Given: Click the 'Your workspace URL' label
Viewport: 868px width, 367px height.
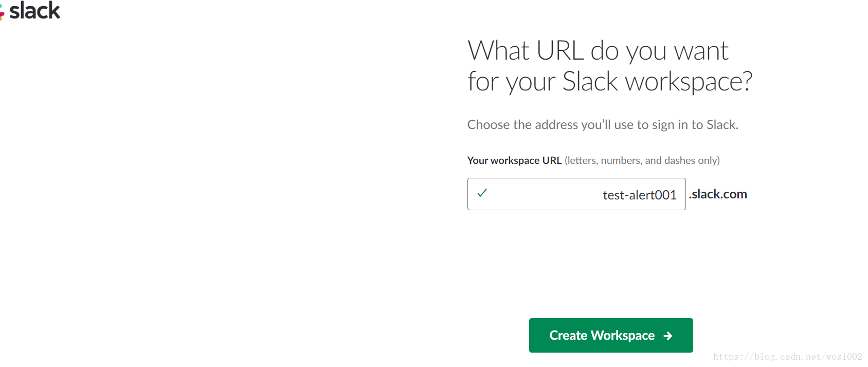Looking at the screenshot, I should tap(514, 160).
